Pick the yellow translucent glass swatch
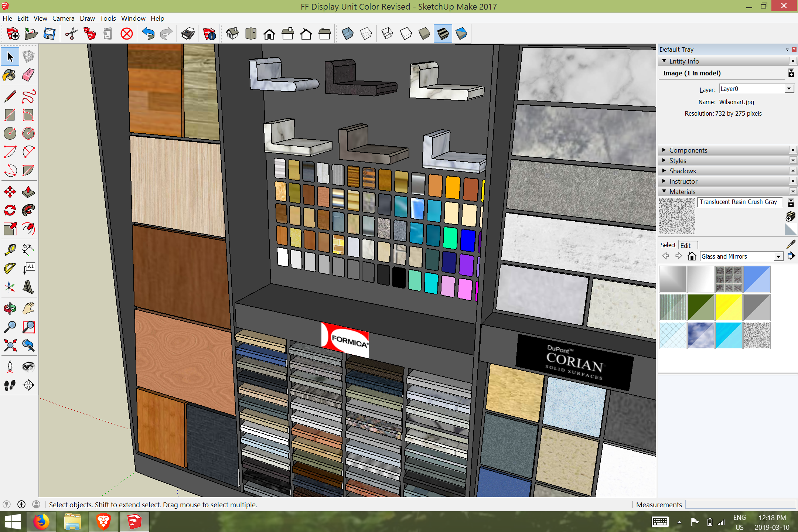 [729, 307]
